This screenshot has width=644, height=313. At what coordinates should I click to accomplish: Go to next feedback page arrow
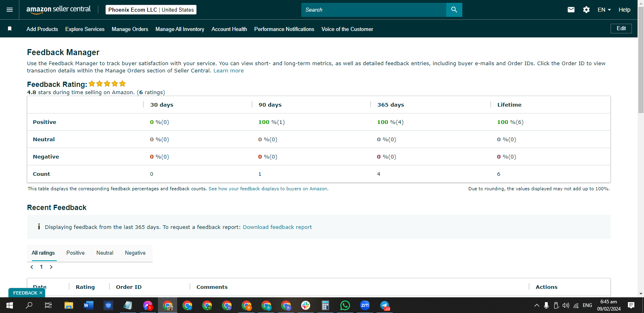(x=51, y=267)
